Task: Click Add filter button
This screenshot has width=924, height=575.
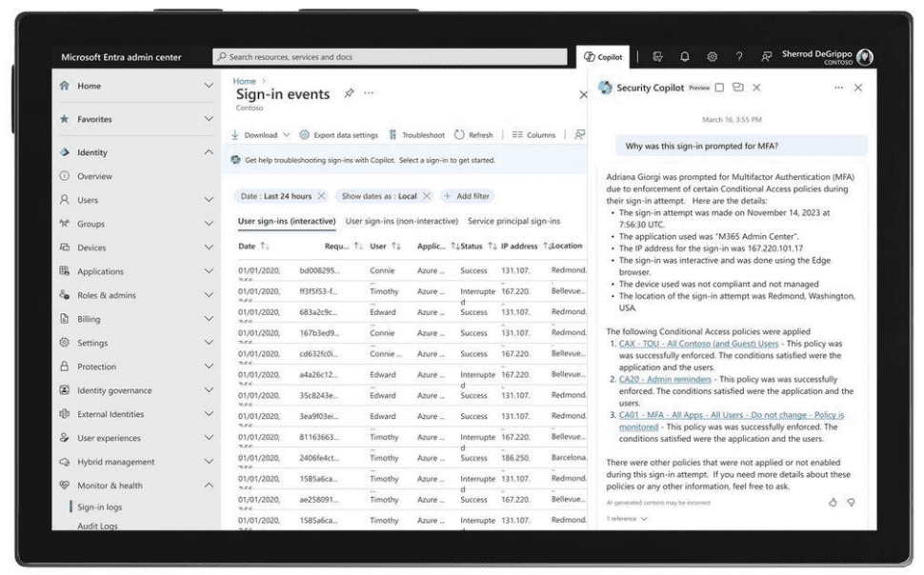Action: click(468, 195)
